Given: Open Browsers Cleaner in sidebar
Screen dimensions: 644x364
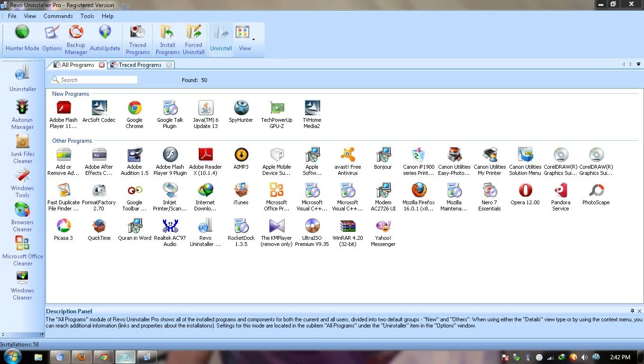Looking at the screenshot, I should click(23, 217).
